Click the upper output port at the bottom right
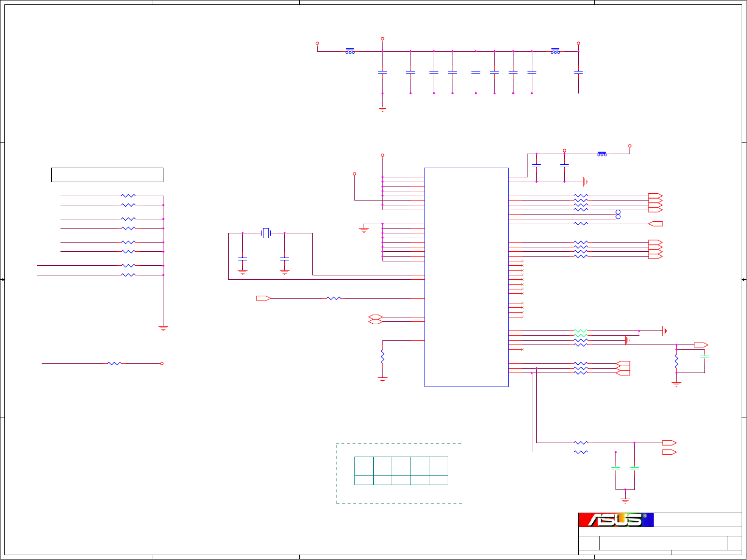Screen dimensions: 747x560 670,443
